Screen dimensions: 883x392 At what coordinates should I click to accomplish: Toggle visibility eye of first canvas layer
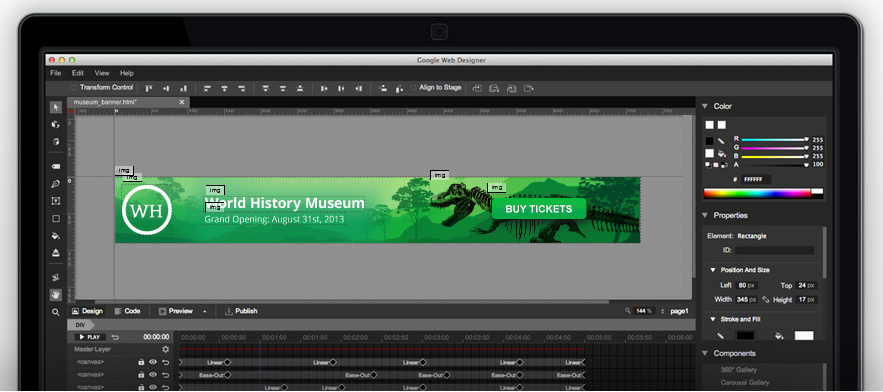coord(153,362)
